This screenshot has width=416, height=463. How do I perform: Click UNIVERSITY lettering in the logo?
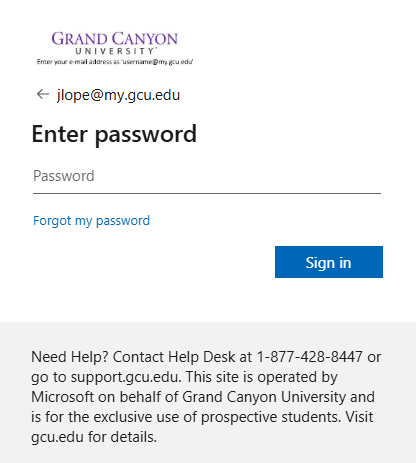coord(115,51)
